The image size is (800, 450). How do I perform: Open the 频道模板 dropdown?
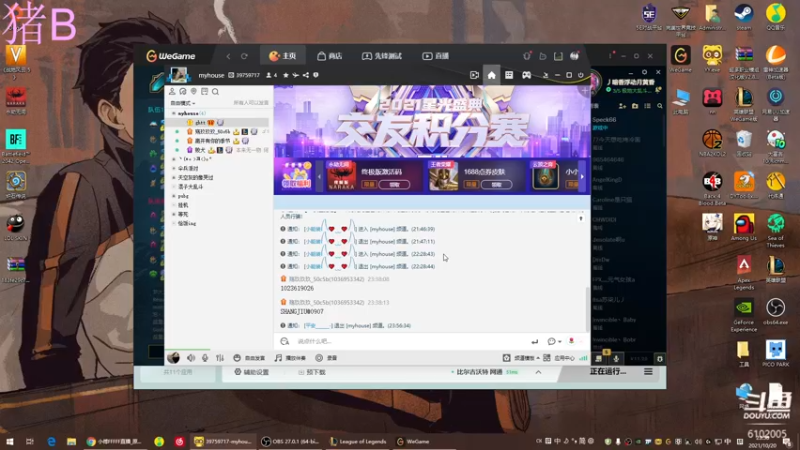click(x=521, y=358)
